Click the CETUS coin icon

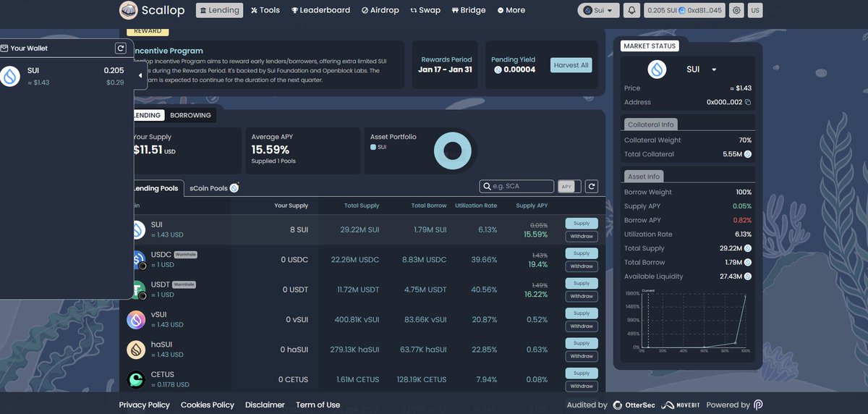136,379
